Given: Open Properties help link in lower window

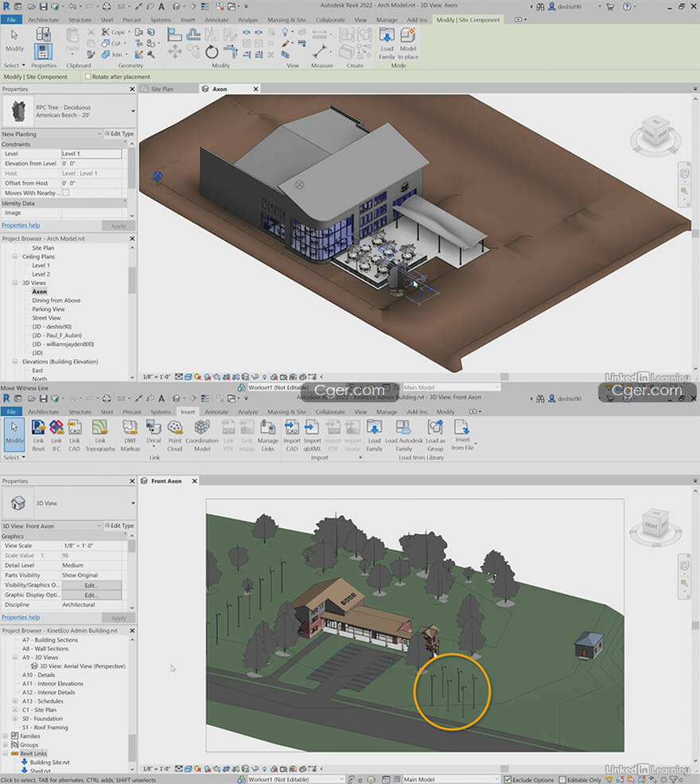Looking at the screenshot, I should [x=21, y=618].
